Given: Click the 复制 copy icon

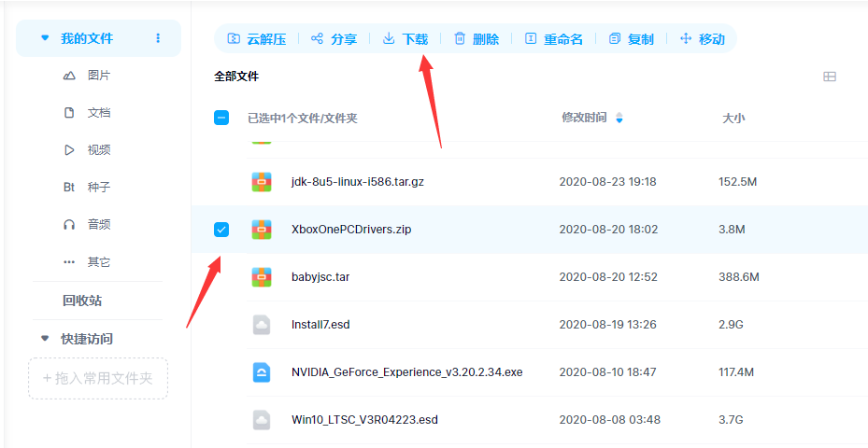Looking at the screenshot, I should tap(614, 39).
